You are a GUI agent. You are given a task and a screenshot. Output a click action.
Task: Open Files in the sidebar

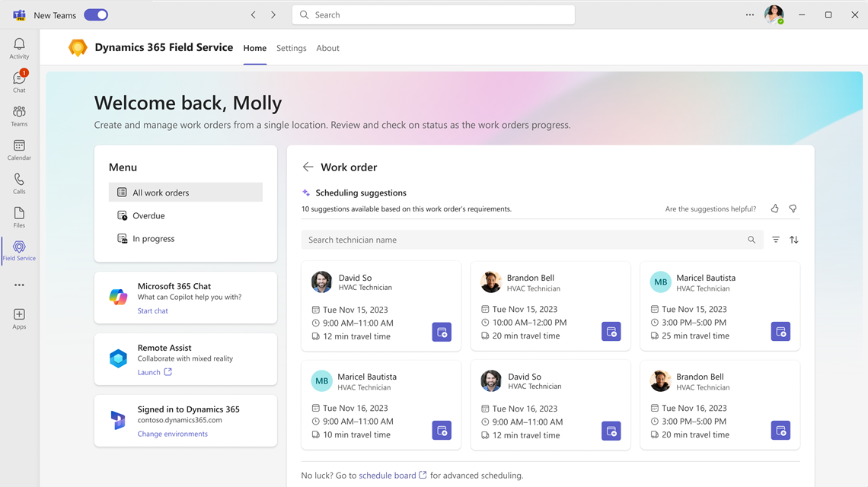coord(19,217)
